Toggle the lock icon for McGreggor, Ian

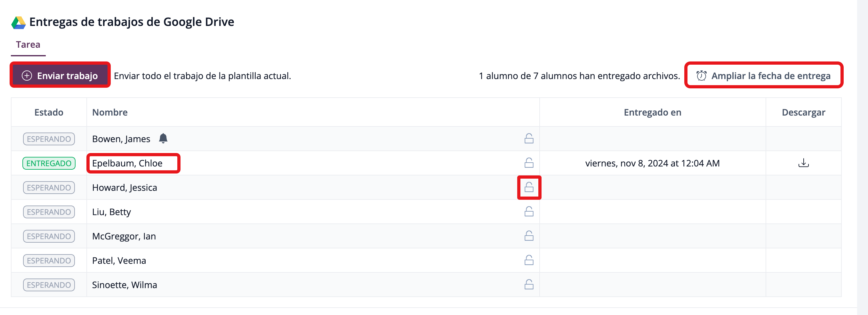[x=529, y=236]
